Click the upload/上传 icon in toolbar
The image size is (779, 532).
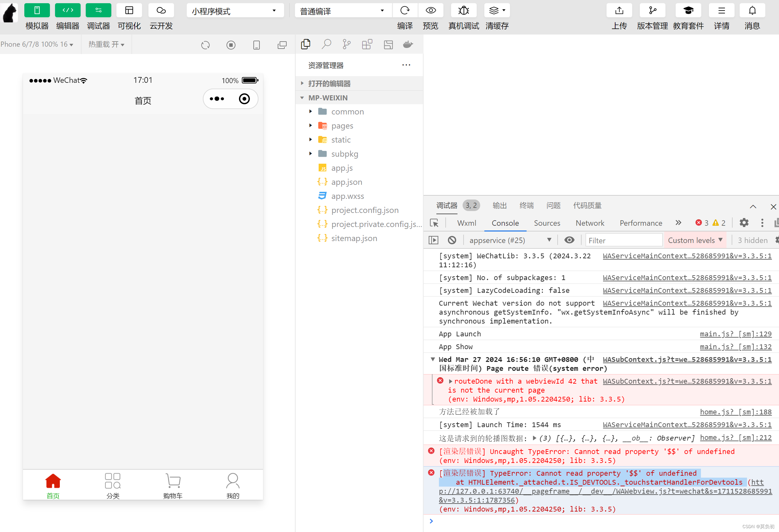(619, 10)
